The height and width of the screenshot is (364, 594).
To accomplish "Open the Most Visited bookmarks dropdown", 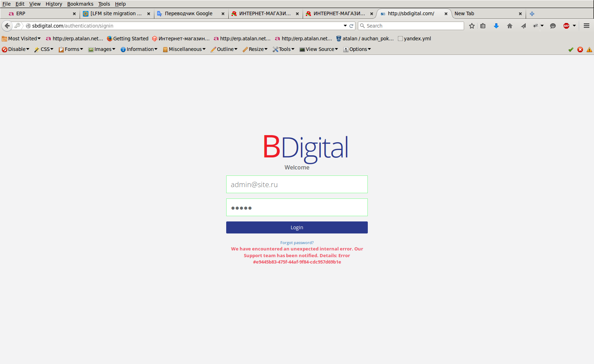I will [21, 39].
